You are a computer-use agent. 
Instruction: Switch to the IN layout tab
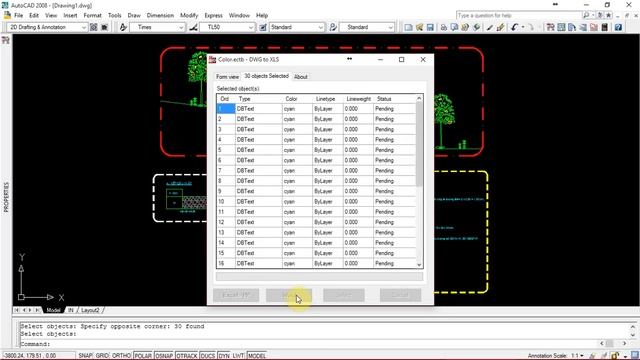(x=71, y=310)
